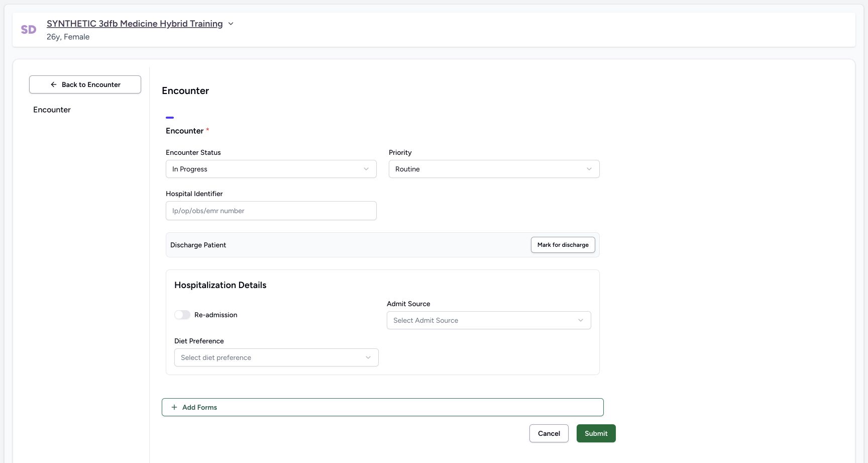
Task: Focus the Hospital Identifier input field
Action: (x=271, y=211)
